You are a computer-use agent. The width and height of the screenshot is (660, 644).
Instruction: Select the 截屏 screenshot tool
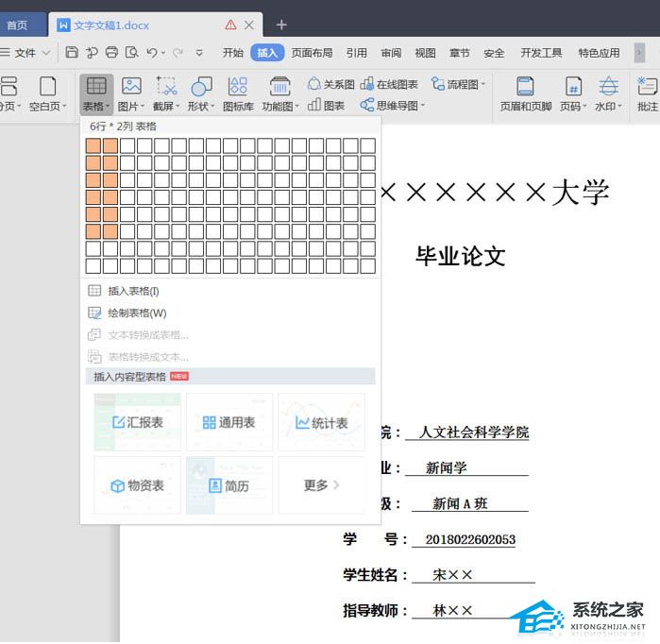[x=166, y=87]
